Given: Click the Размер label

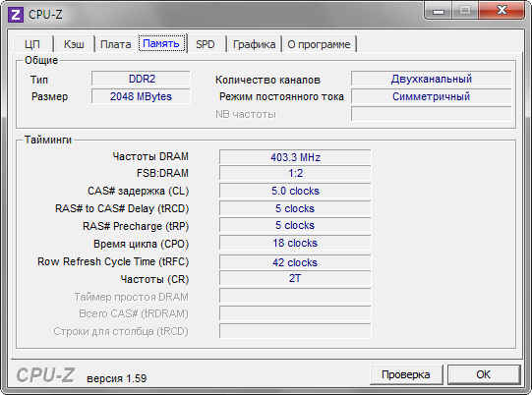Looking at the screenshot, I should 49,96.
